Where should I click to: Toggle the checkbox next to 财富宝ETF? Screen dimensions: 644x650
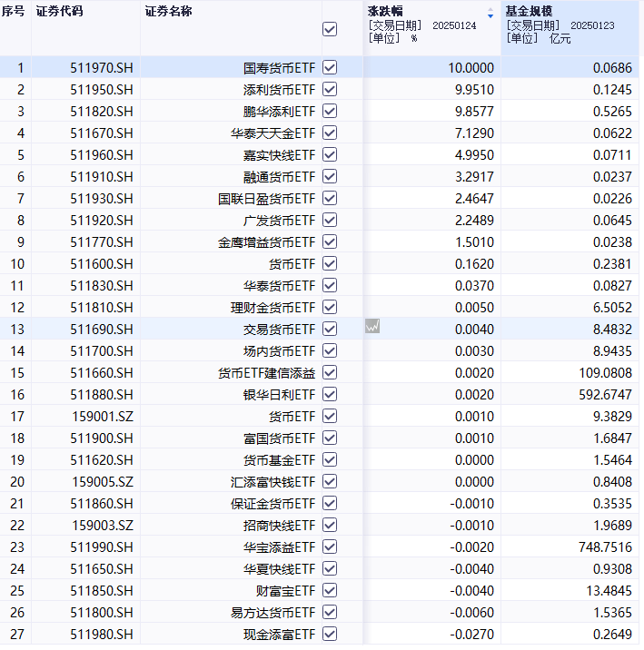pyautogui.click(x=330, y=590)
